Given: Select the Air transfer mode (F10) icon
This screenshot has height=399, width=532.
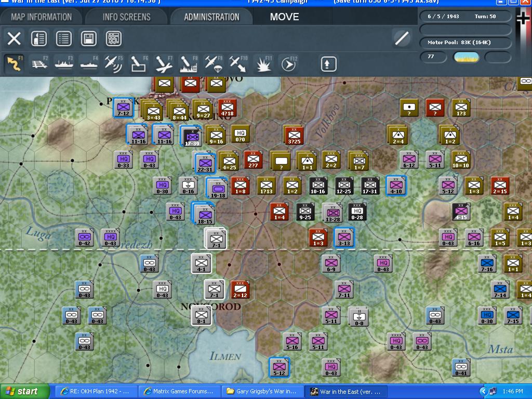Looking at the screenshot, I should 238,63.
